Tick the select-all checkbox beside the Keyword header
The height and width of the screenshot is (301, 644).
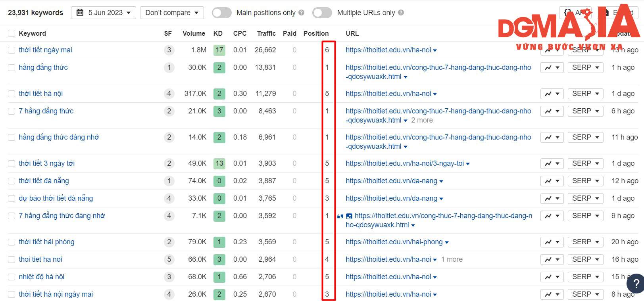coord(12,33)
